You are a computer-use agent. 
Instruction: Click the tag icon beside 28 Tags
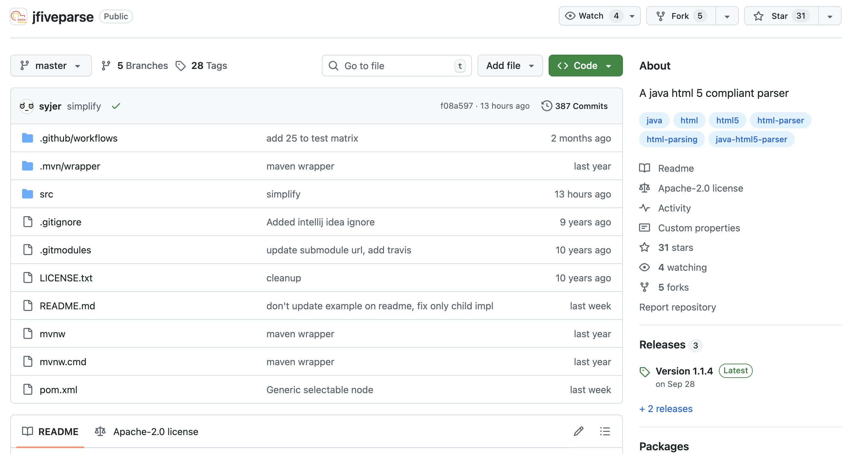180,66
